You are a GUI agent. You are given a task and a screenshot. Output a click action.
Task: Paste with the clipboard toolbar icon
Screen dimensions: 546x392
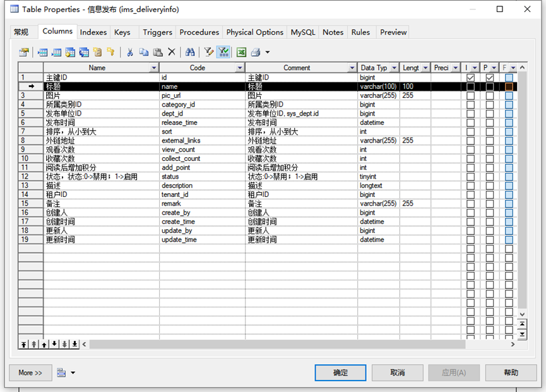[158, 52]
